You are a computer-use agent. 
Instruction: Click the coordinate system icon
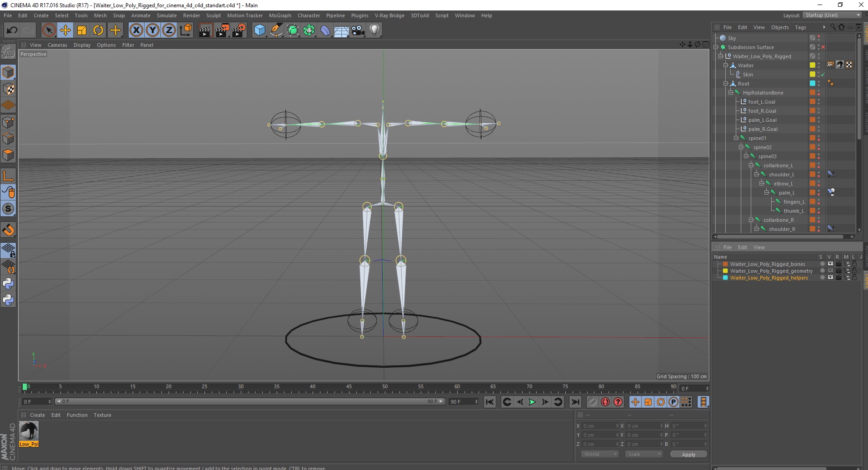[x=186, y=30]
